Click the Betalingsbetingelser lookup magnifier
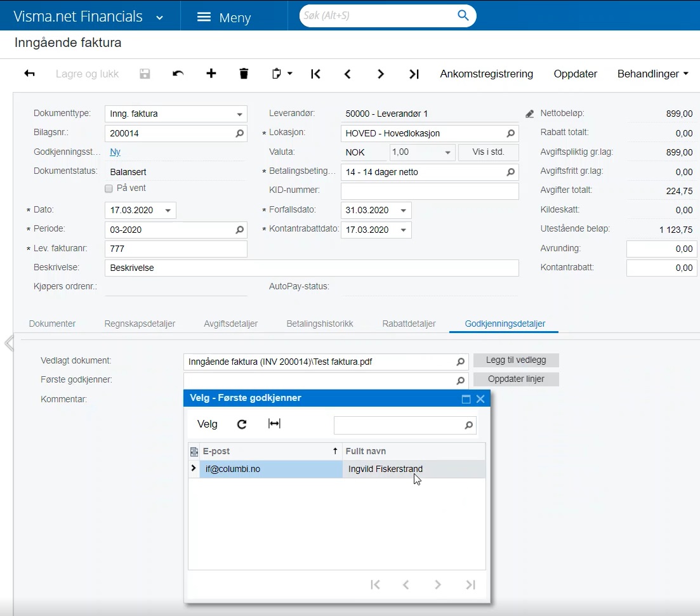Screen dimensions: 700x616 click(511, 173)
